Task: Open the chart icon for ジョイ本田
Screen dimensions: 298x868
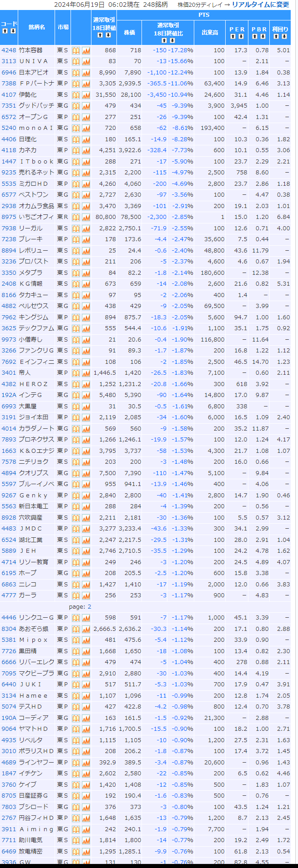Action: click(86, 417)
